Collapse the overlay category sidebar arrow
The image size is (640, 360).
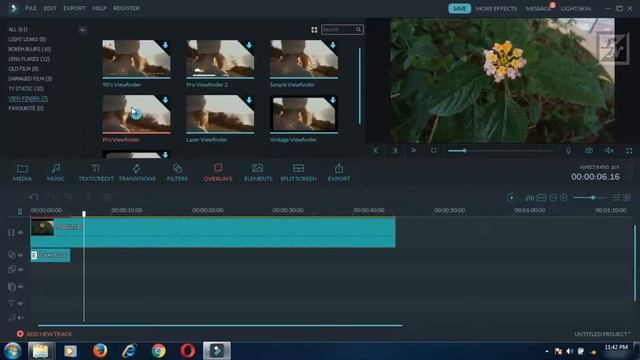(82, 30)
